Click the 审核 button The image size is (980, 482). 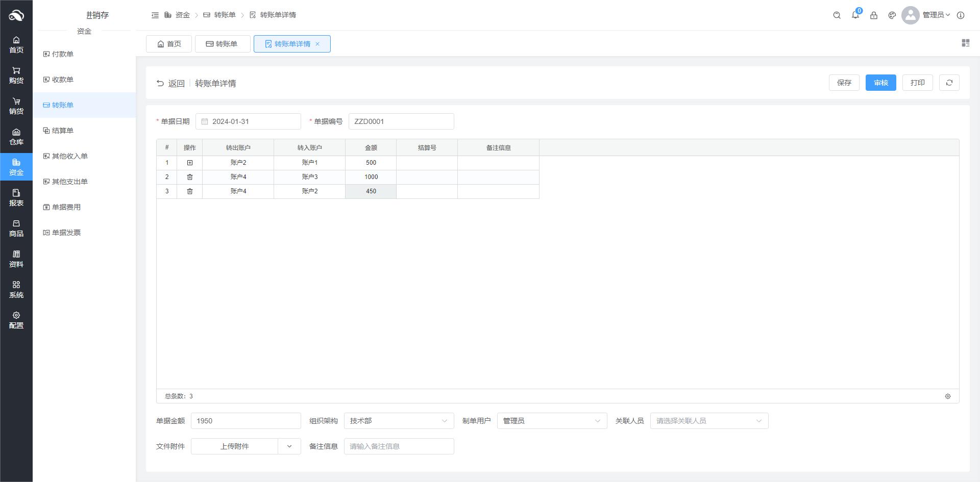880,83
